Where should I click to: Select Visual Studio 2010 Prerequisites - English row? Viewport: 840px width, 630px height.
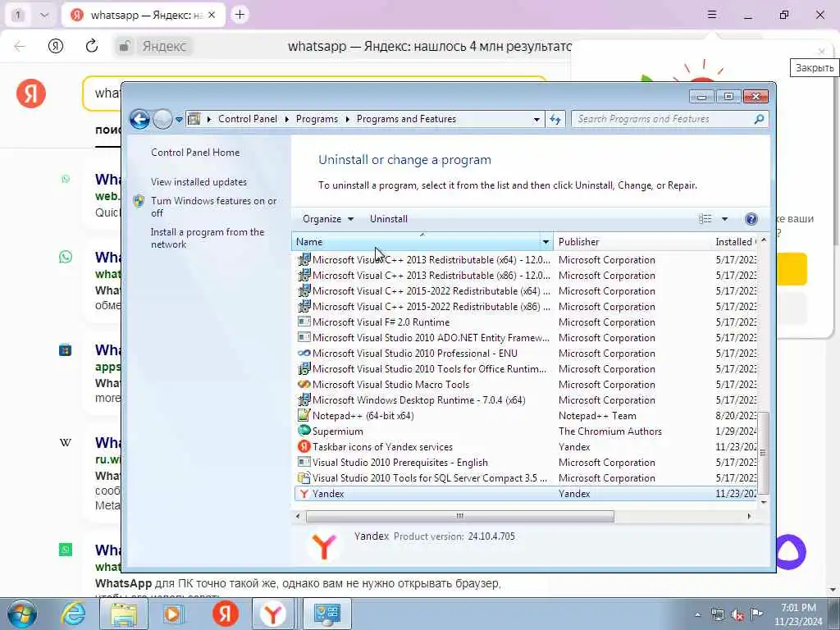[x=525, y=463]
